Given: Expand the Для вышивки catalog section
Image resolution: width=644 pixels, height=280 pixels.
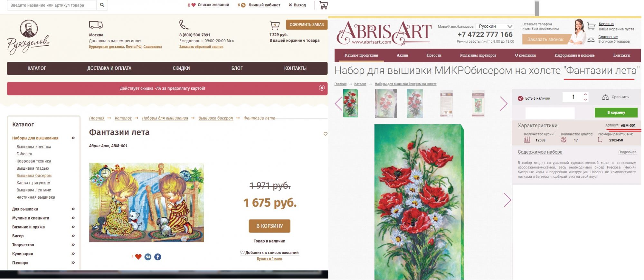Looking at the screenshot, I should (73, 209).
